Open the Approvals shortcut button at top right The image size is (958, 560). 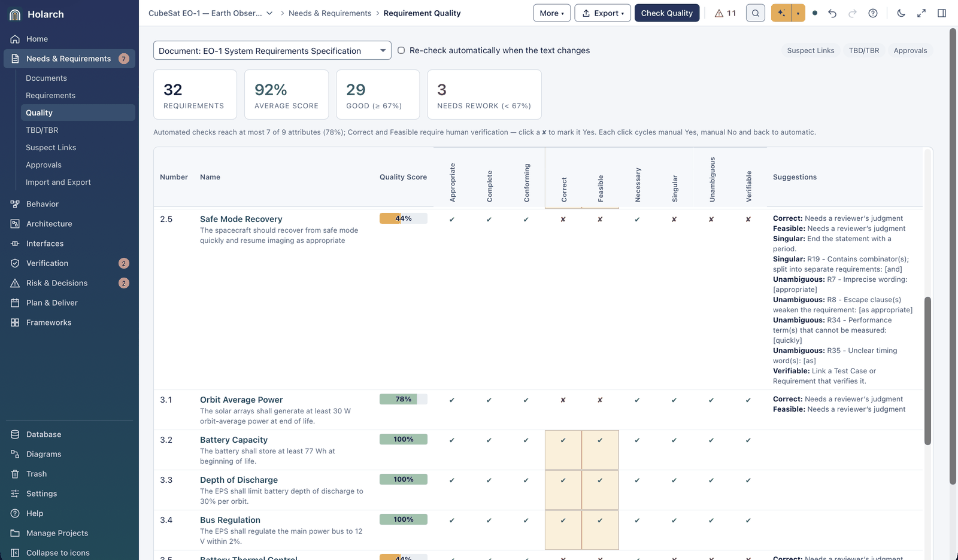click(910, 51)
